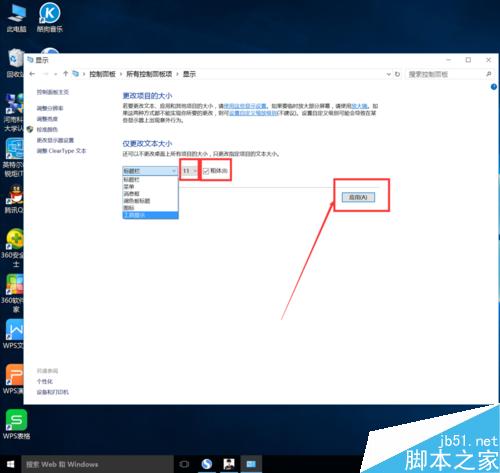Open 校准颜色 sidebar link
This screenshot has width=500, height=473.
[47, 130]
